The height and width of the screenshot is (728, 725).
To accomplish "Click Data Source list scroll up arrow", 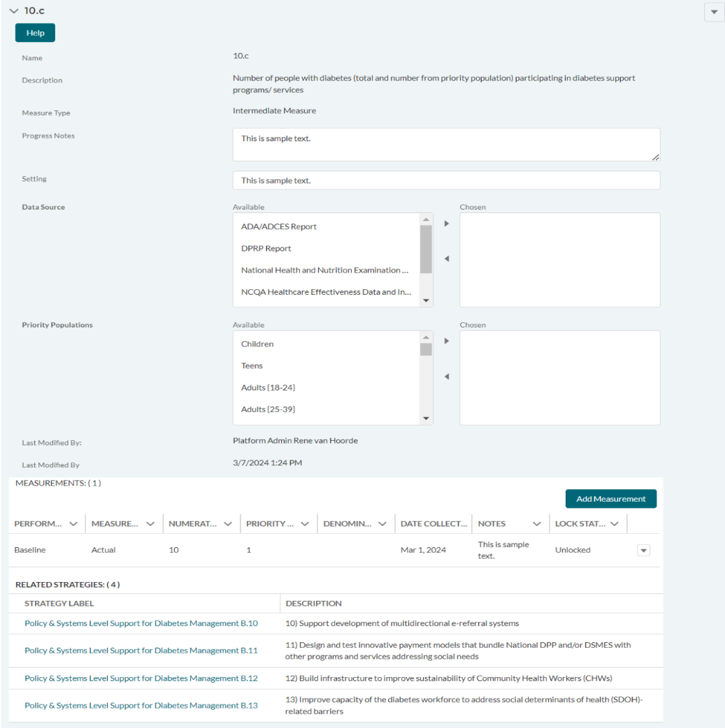I will pos(426,219).
